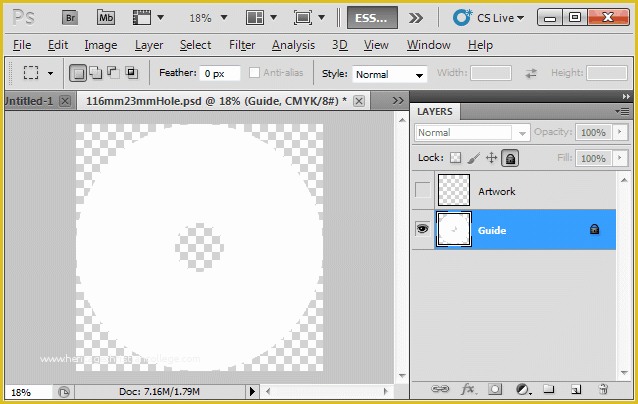Select the Subtract from selection icon
Screen dimensions: 638x404
113,73
